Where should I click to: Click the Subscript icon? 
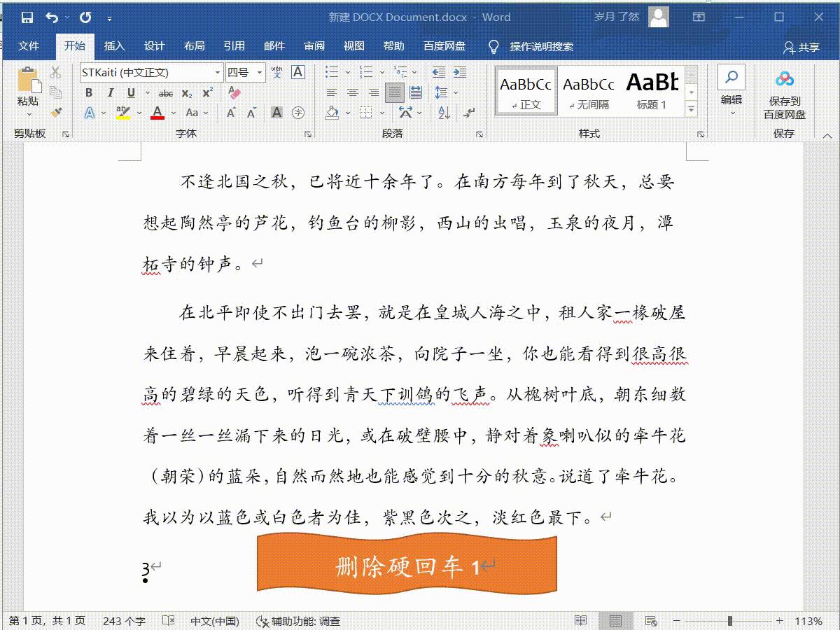pyautogui.click(x=186, y=92)
